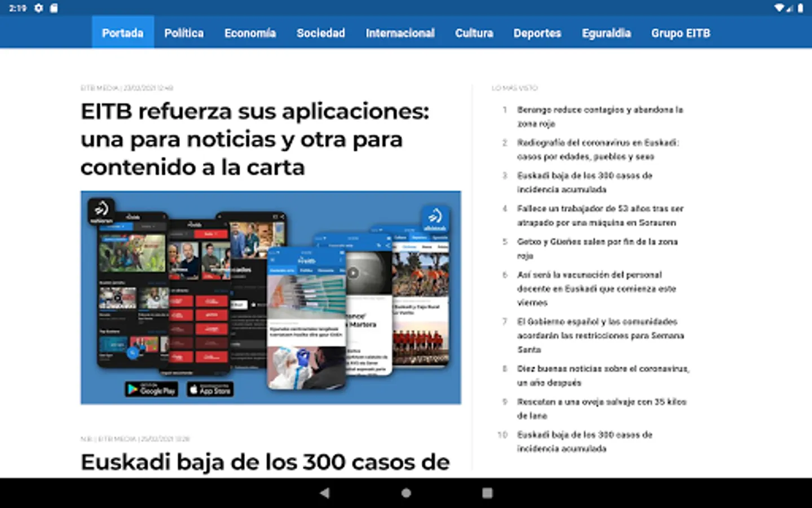Viewport: 812px width, 508px height.
Task: Select the Deportes tab
Action: (537, 33)
